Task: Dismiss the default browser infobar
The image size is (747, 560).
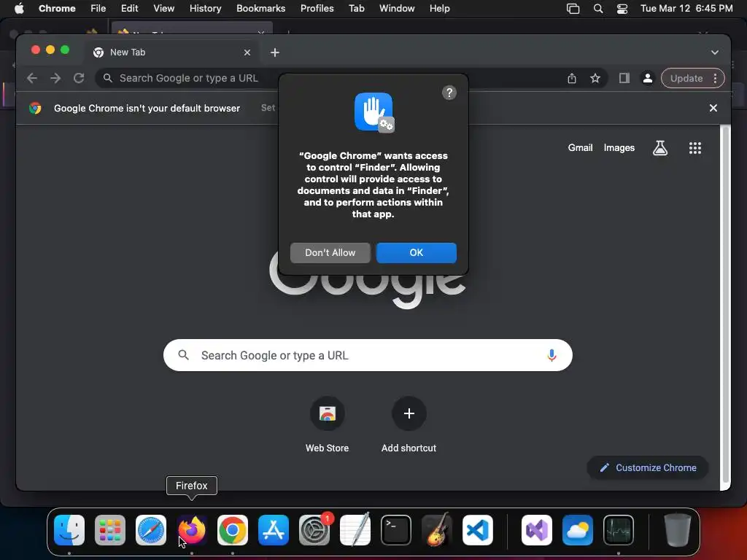Action: (x=713, y=108)
